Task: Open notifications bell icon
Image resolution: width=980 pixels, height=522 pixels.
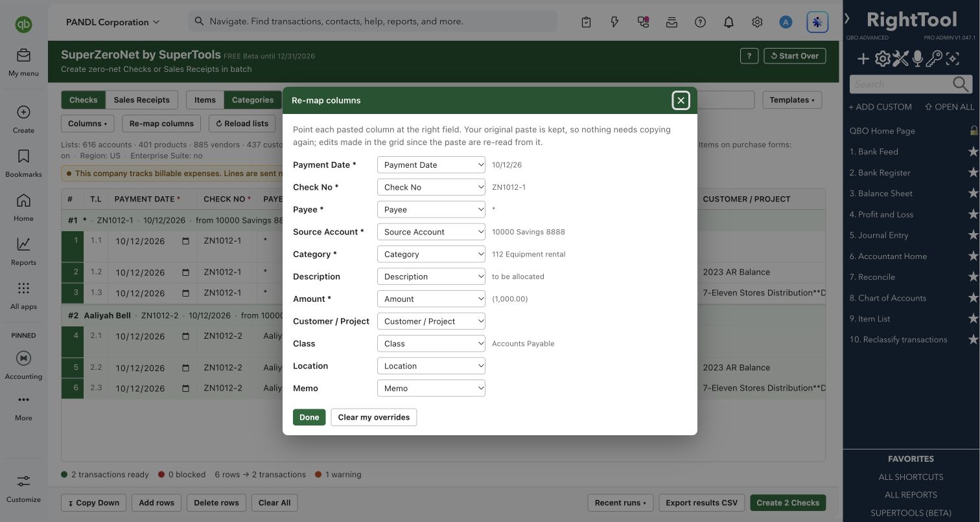Action: (729, 22)
